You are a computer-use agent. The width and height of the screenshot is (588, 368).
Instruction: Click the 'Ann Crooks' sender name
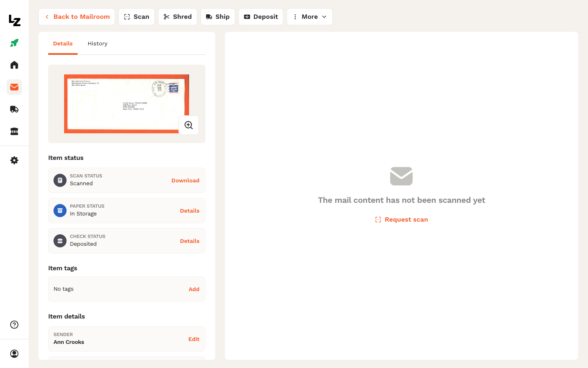pos(69,342)
